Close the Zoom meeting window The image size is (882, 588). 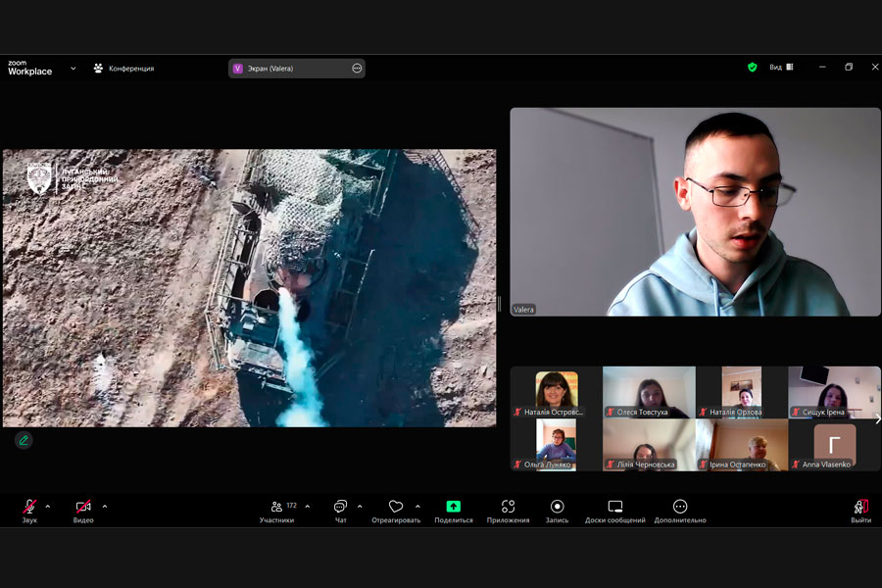tap(875, 67)
